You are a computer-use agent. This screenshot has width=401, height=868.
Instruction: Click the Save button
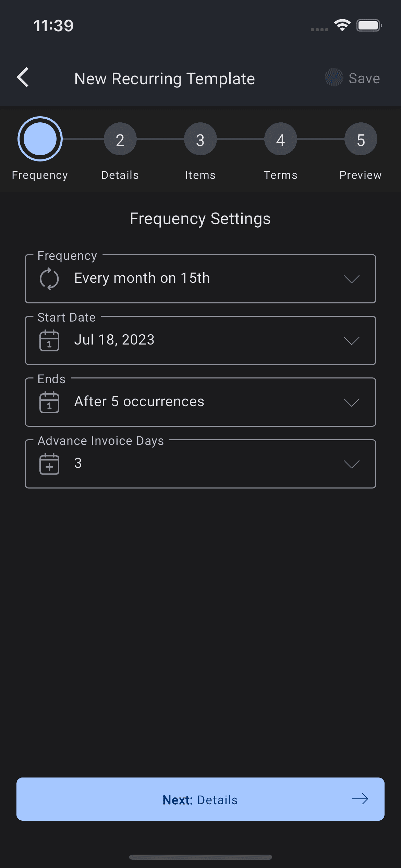point(364,79)
